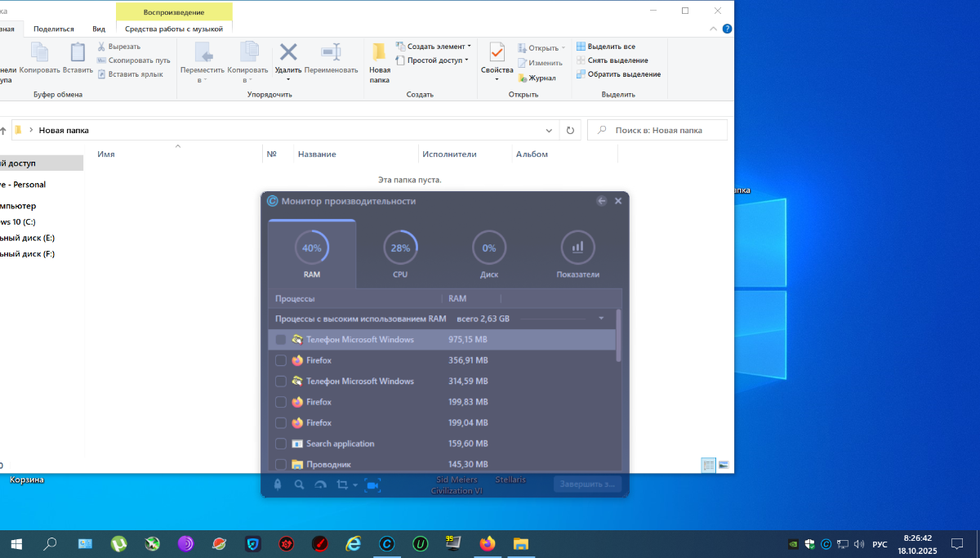980x558 pixels.
Task: Click the magnifier icon in monitor toolbar
Action: pyautogui.click(x=299, y=484)
